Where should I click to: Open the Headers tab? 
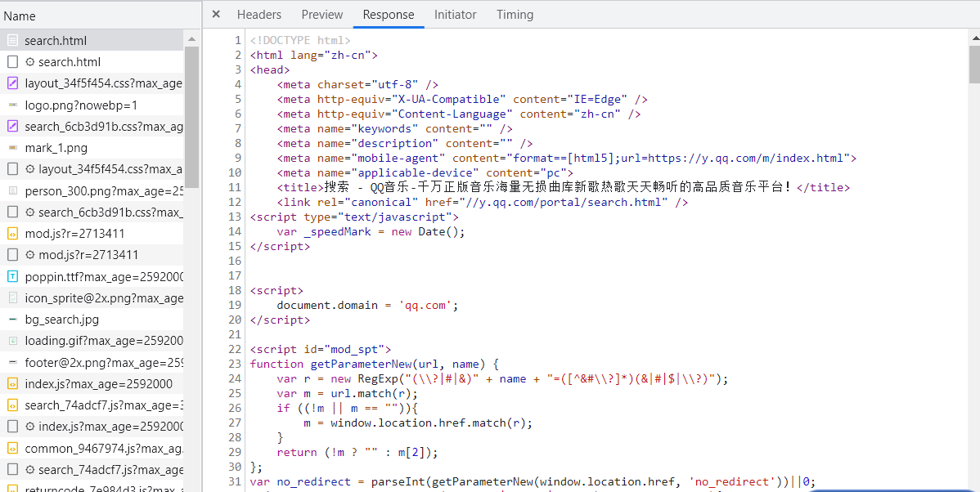click(x=259, y=15)
